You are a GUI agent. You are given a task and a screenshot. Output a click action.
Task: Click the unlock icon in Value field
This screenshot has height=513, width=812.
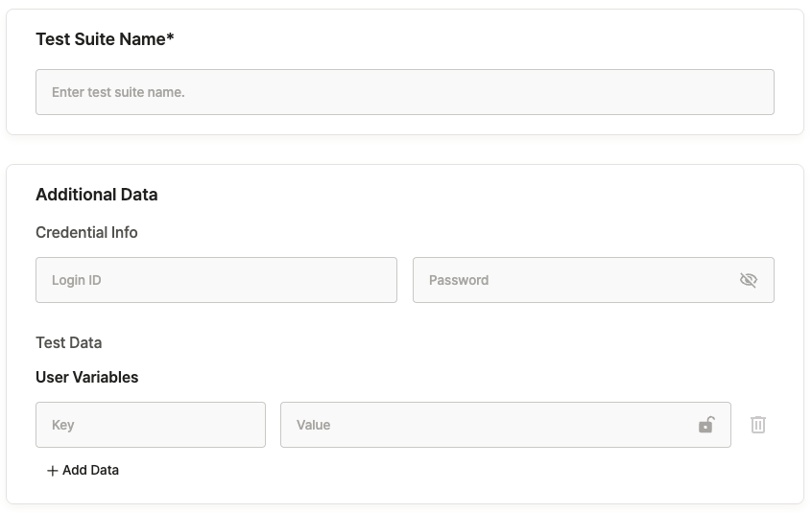[706, 425]
